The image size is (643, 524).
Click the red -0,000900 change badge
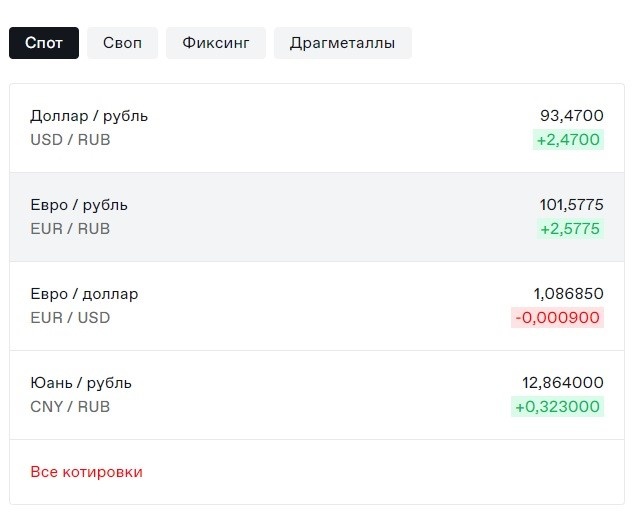557,318
